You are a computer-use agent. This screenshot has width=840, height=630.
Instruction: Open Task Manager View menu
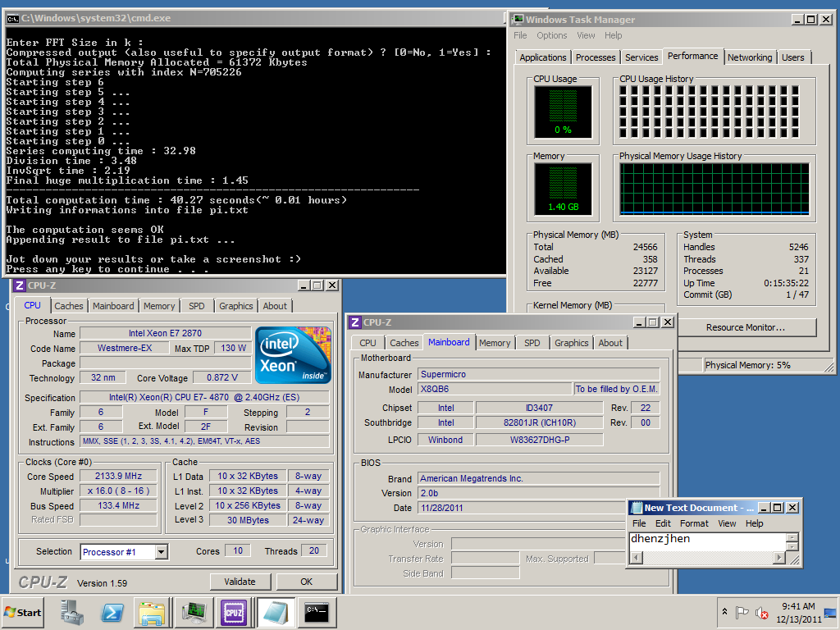click(586, 35)
